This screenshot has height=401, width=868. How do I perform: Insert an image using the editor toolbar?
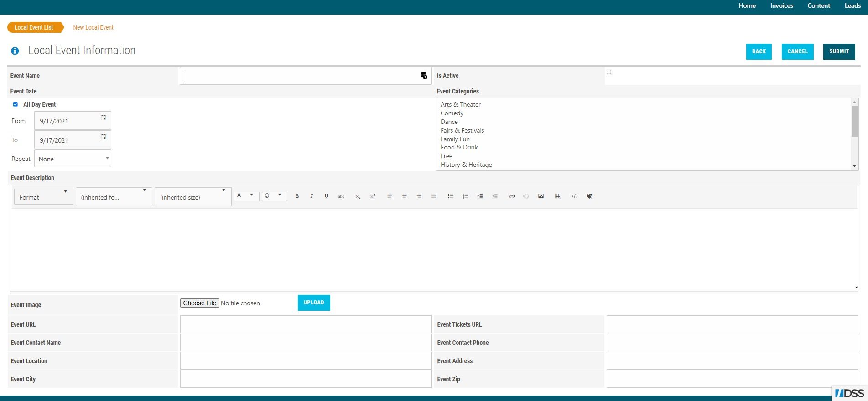click(541, 196)
